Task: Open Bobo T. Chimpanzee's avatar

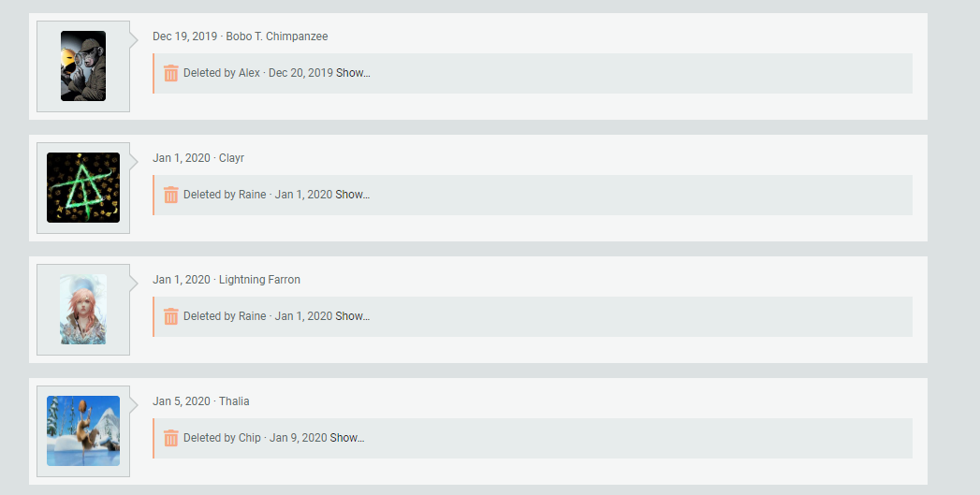Action: point(83,66)
